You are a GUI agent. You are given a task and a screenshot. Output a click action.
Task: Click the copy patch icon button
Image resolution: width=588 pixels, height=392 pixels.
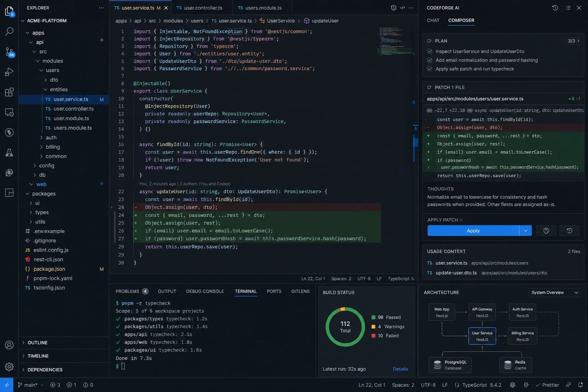pyautogui.click(x=546, y=230)
